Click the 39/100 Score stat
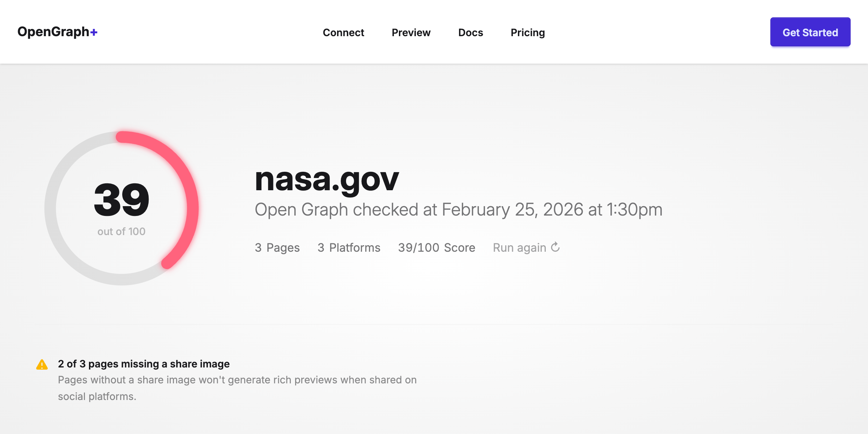 click(x=436, y=247)
